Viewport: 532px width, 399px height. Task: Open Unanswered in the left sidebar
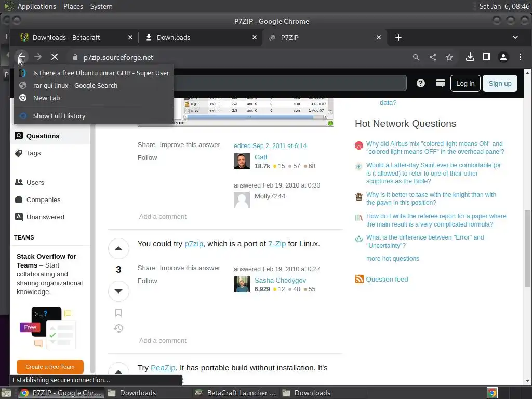pyautogui.click(x=45, y=217)
